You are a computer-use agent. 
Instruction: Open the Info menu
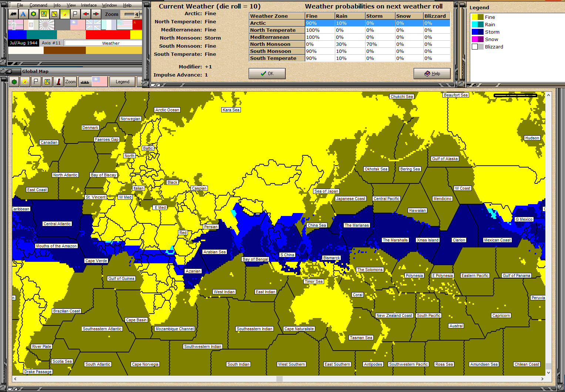(57, 5)
